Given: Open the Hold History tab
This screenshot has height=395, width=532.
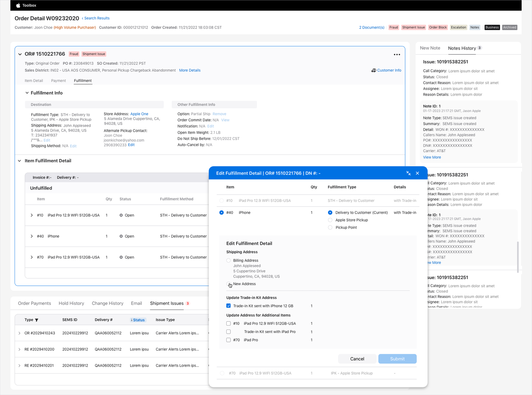Looking at the screenshot, I should [71, 303].
